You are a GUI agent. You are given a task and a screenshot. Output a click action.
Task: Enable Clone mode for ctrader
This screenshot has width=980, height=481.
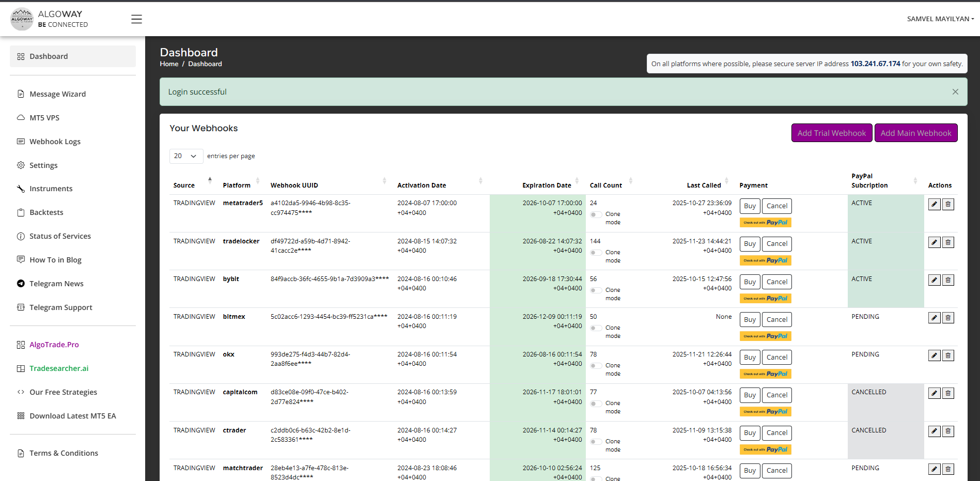(596, 442)
